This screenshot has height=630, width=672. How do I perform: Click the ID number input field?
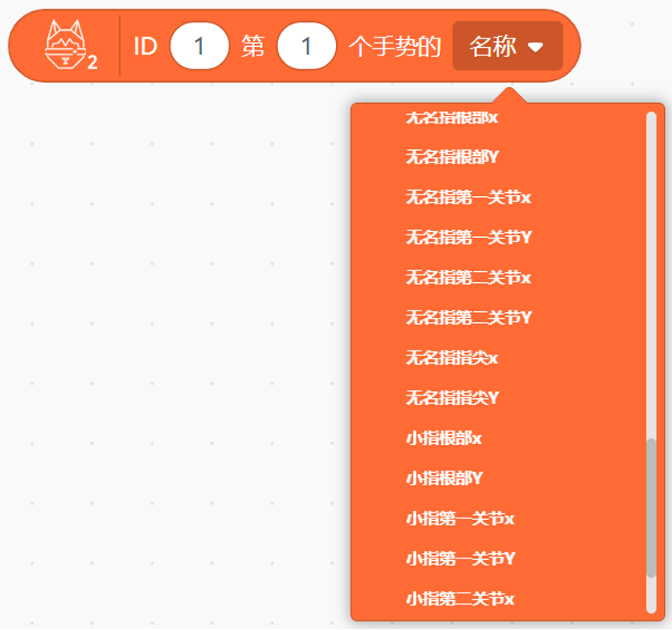point(200,46)
